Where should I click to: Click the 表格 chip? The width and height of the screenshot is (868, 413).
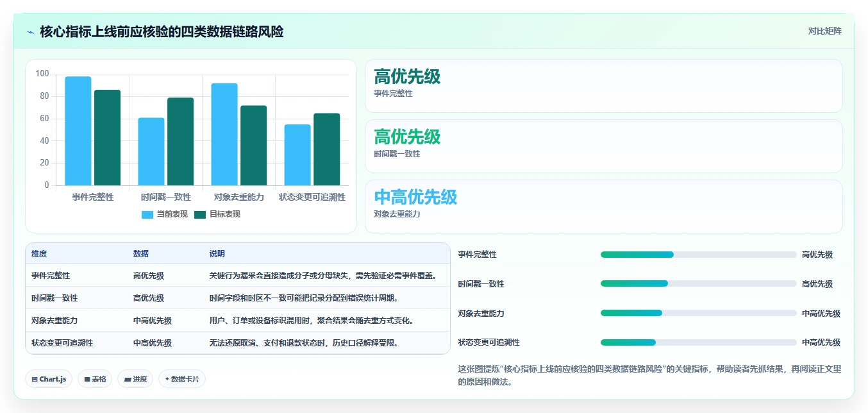pos(95,379)
